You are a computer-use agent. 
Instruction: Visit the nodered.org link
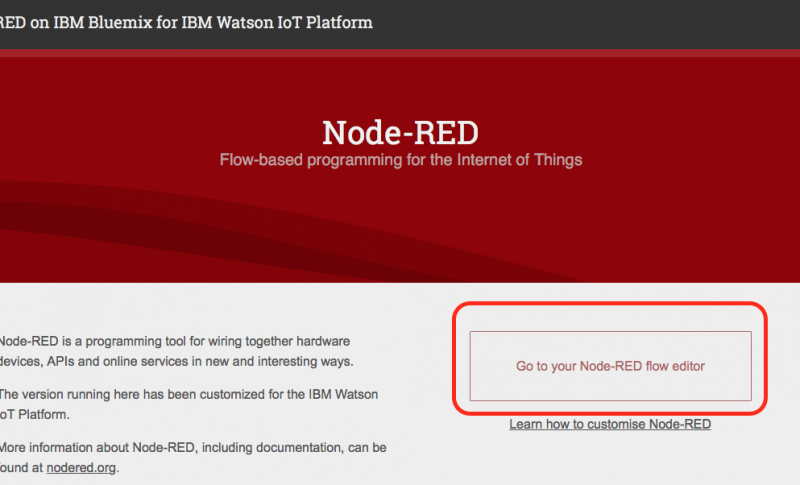tap(81, 467)
